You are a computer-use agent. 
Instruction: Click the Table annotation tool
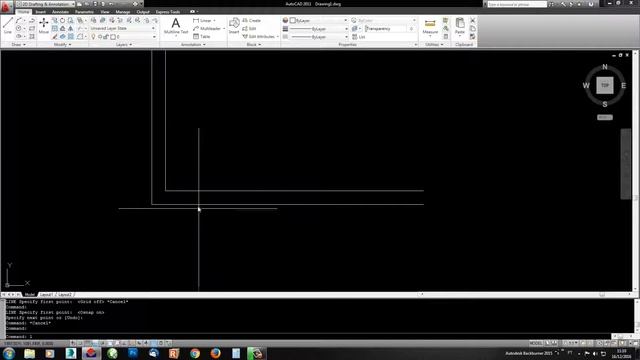(x=202, y=36)
